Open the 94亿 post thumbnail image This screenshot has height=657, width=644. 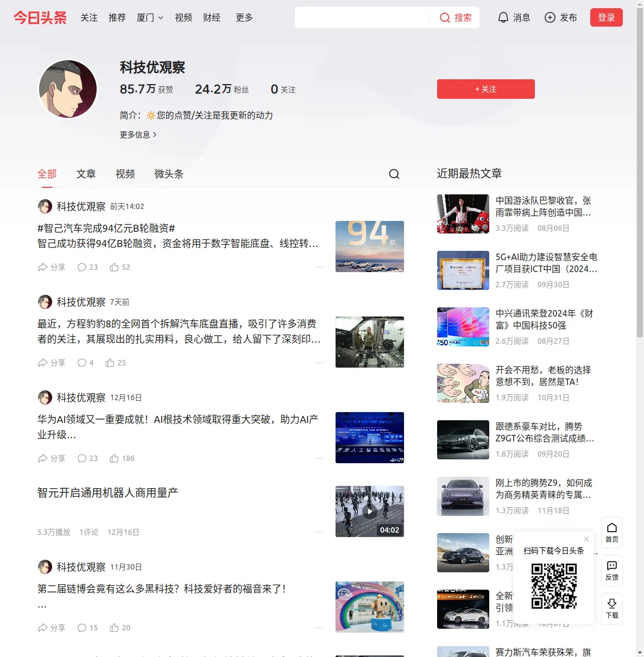pos(370,247)
